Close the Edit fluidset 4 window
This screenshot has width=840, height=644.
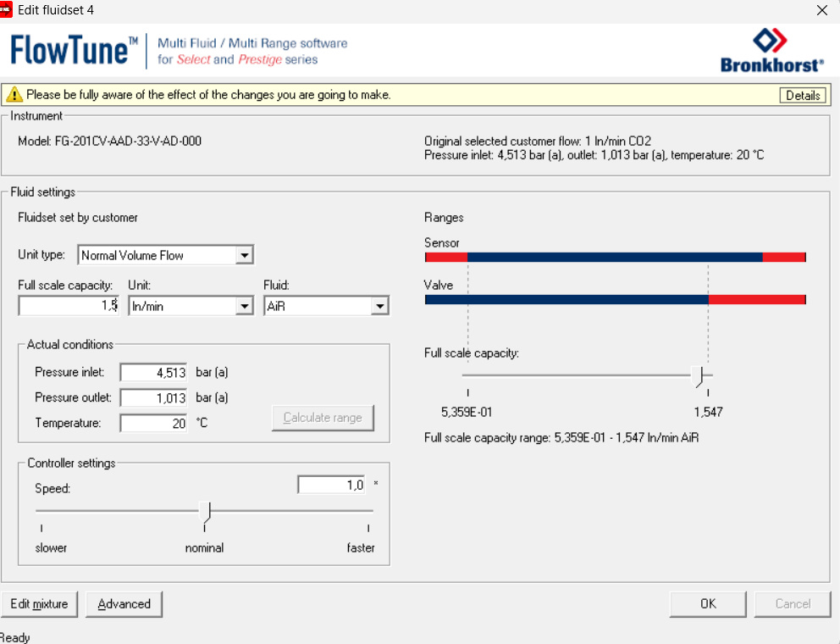tap(821, 10)
